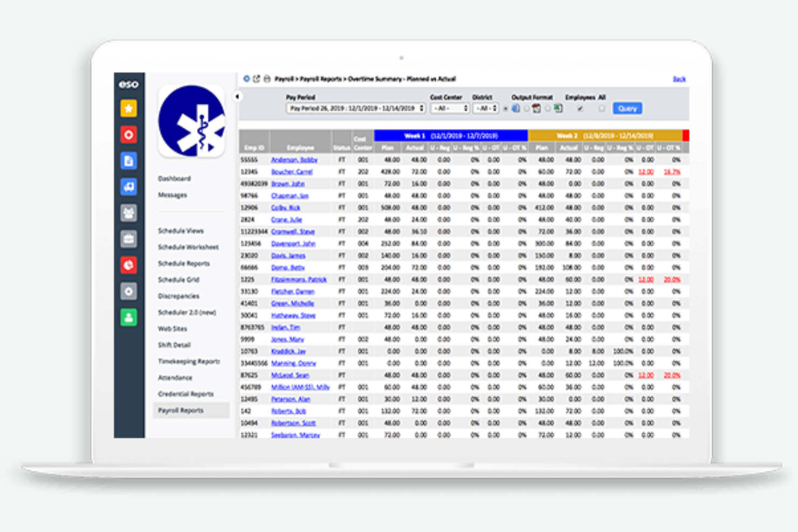Screen dimensions: 798x532
Task: Select Payroll Reports menu item
Action: click(x=191, y=410)
